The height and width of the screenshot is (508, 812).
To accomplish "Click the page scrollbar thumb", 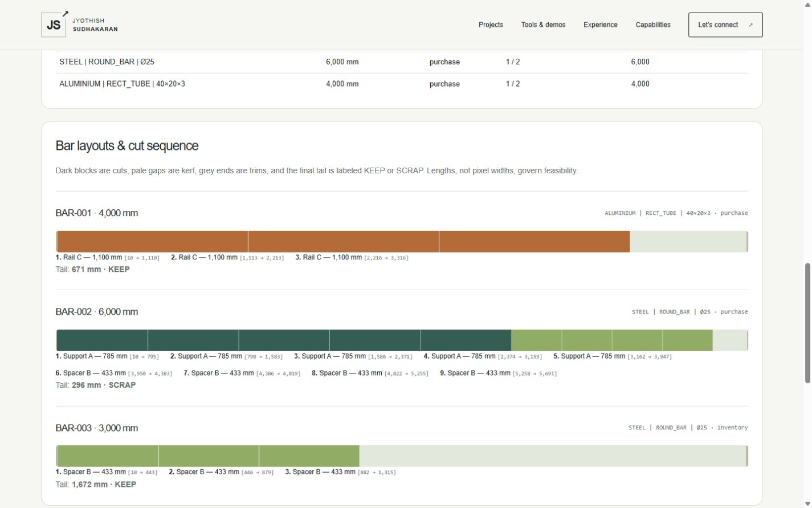I will pos(807,323).
